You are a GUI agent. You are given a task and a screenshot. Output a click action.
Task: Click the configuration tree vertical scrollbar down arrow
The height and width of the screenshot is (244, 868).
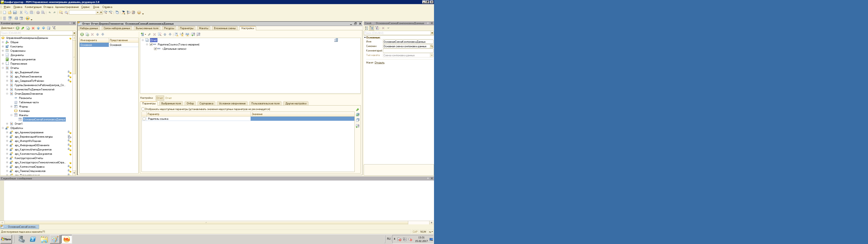(74, 173)
